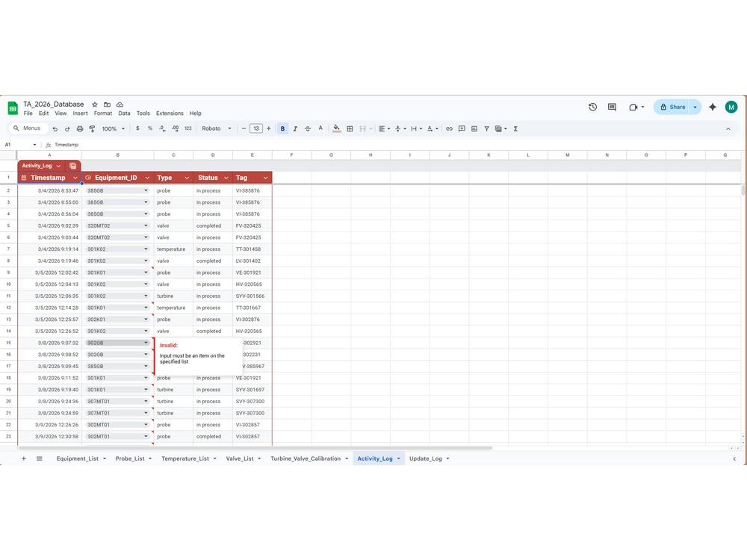Open the Roboto font dropdown
This screenshot has height=560, width=747.
click(217, 128)
